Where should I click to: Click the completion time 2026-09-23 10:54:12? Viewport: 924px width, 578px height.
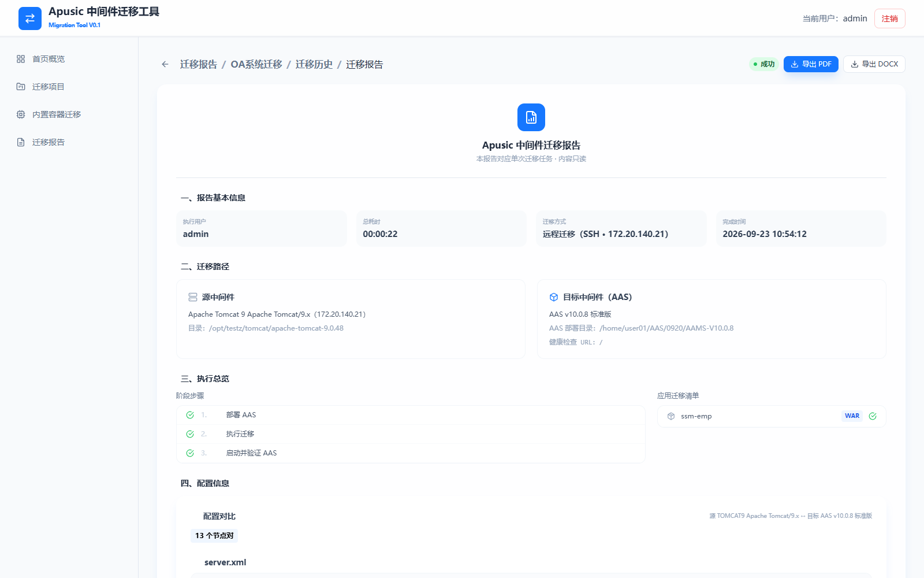[765, 234]
